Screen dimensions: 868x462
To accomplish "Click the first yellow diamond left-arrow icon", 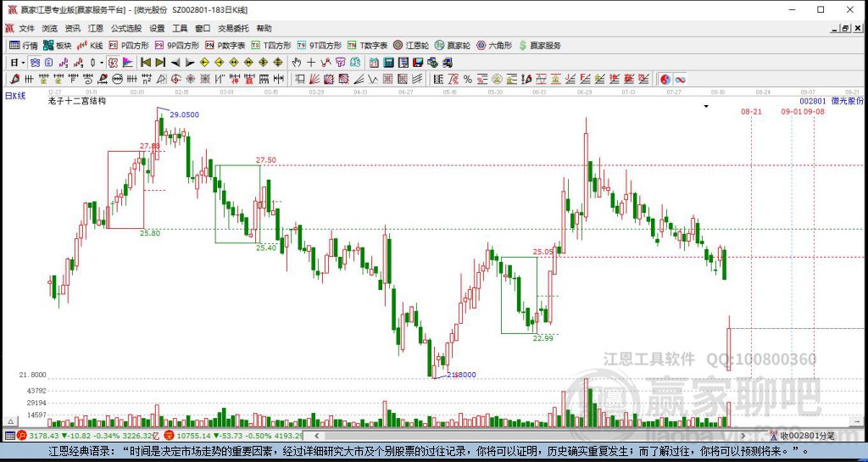I will click(x=204, y=63).
